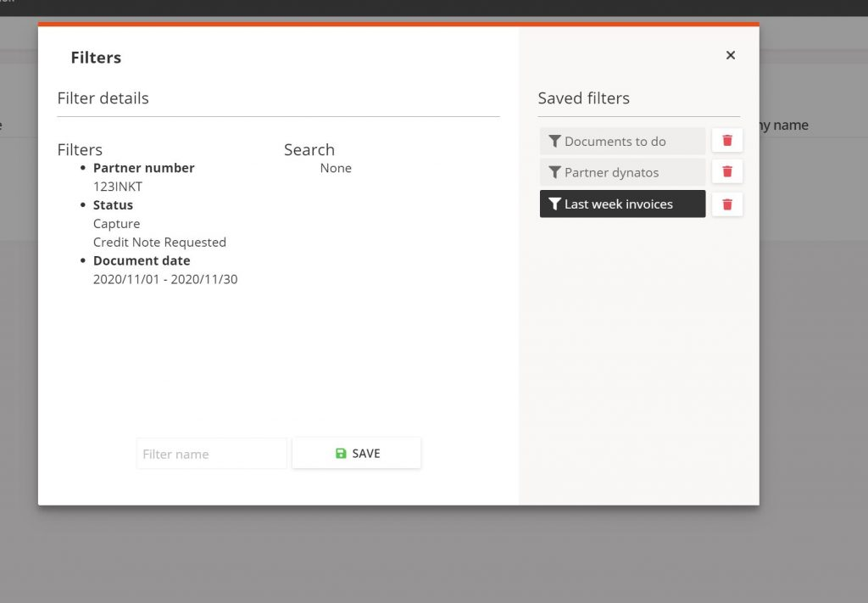Remove the 'Last week invoices' saved filter

pos(727,204)
